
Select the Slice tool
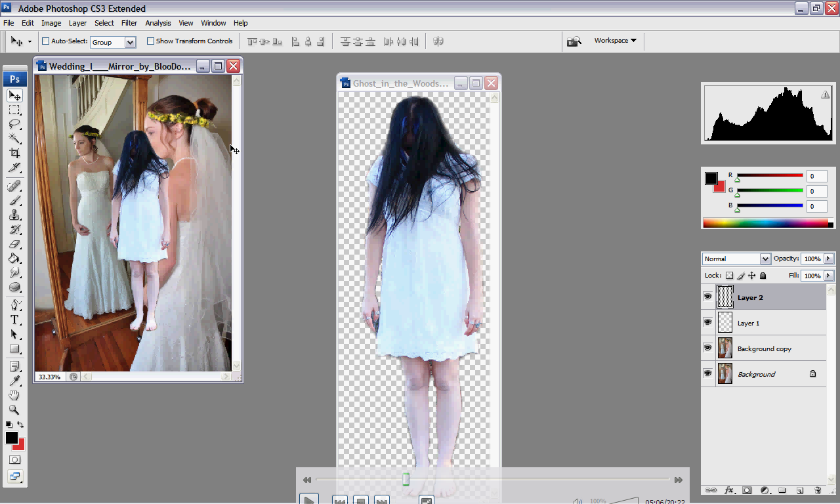point(14,167)
